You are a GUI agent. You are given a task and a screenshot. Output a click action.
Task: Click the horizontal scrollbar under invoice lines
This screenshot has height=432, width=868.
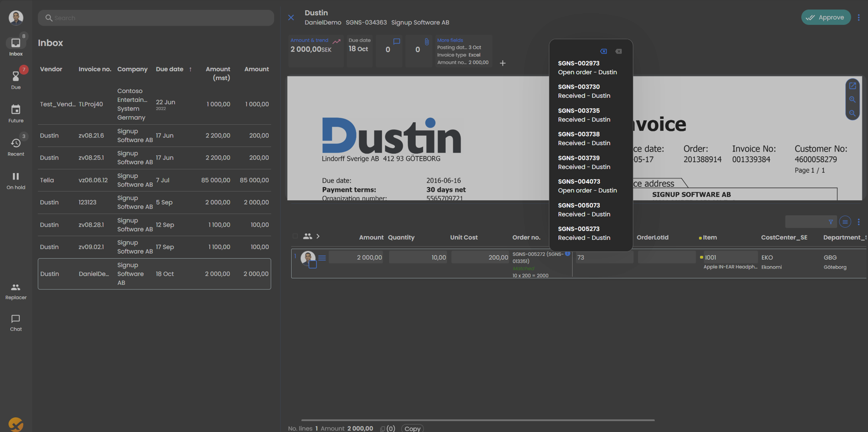click(477, 420)
